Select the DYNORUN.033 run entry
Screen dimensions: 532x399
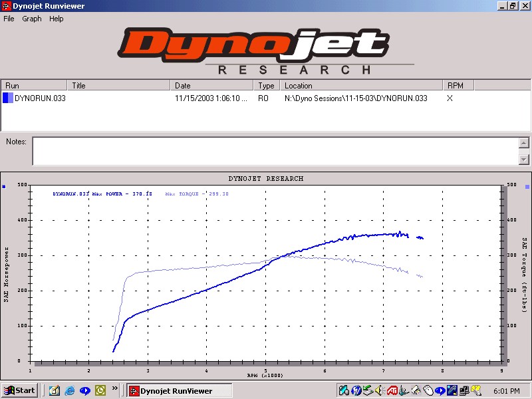40,98
